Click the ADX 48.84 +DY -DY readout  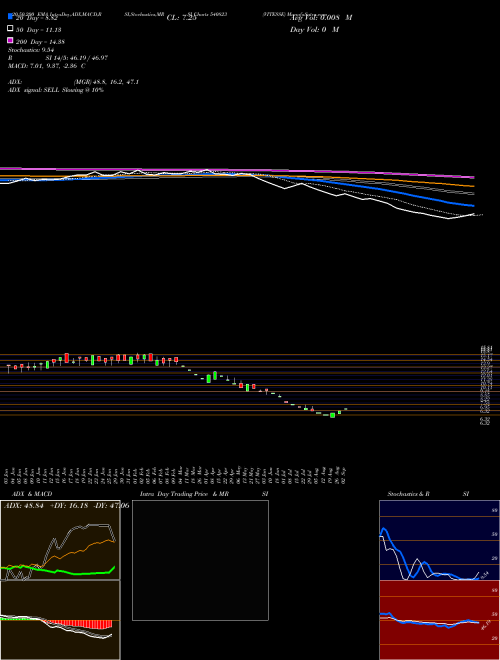(x=66, y=505)
